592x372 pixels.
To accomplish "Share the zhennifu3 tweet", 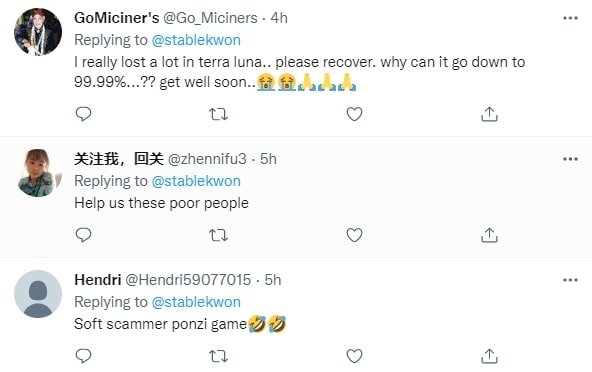I will tap(489, 235).
